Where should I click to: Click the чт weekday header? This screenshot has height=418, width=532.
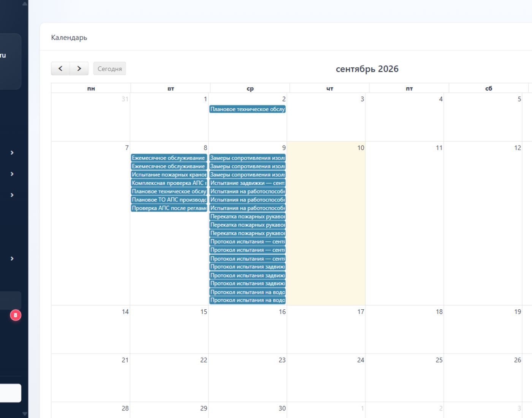(330, 89)
